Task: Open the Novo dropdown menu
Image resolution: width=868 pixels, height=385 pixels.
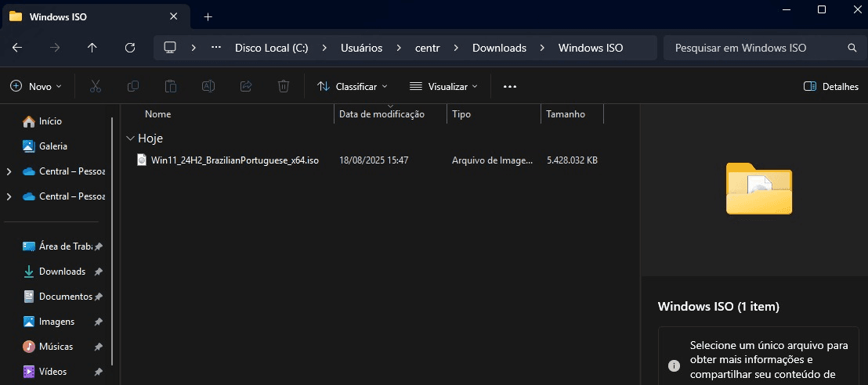Action: click(x=36, y=87)
